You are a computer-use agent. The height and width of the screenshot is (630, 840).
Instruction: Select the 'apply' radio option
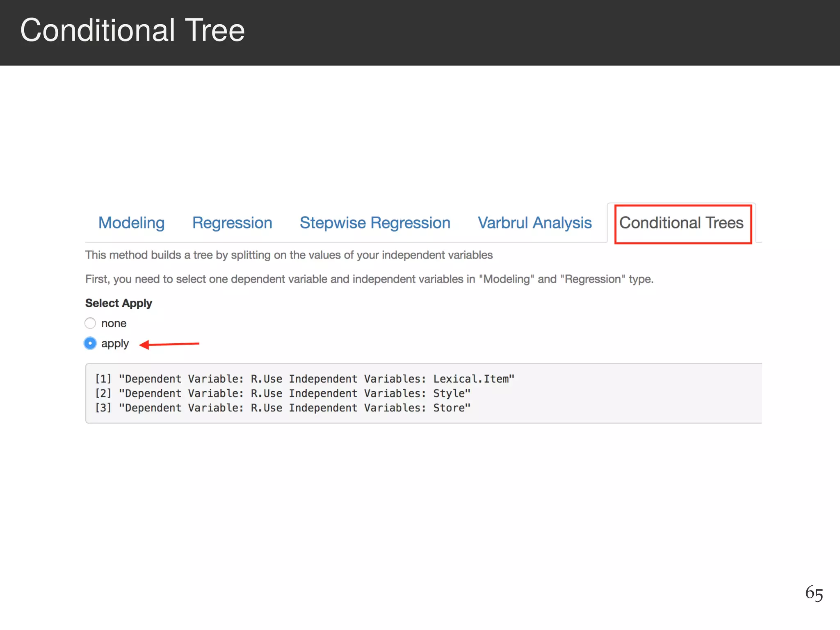tap(90, 343)
